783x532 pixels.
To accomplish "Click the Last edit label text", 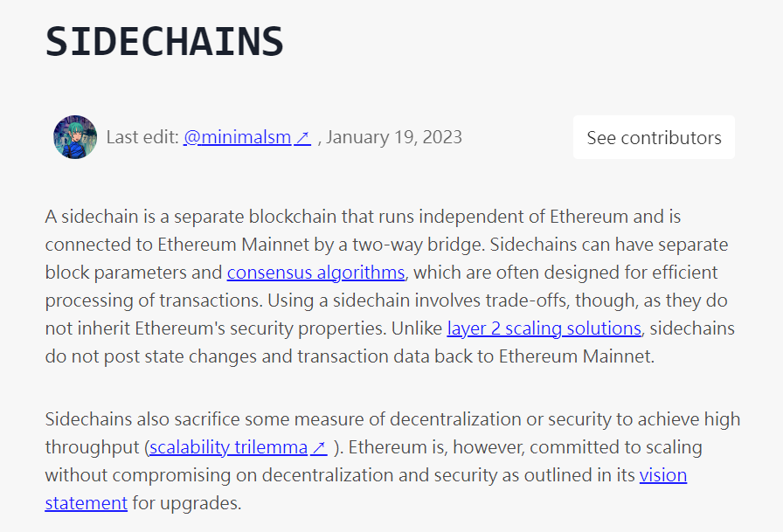I will pyautogui.click(x=142, y=137).
